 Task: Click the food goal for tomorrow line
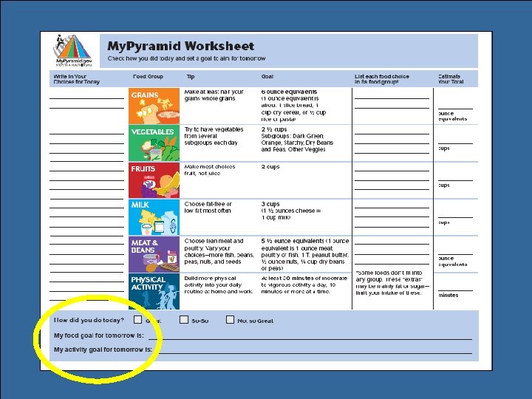click(x=310, y=338)
